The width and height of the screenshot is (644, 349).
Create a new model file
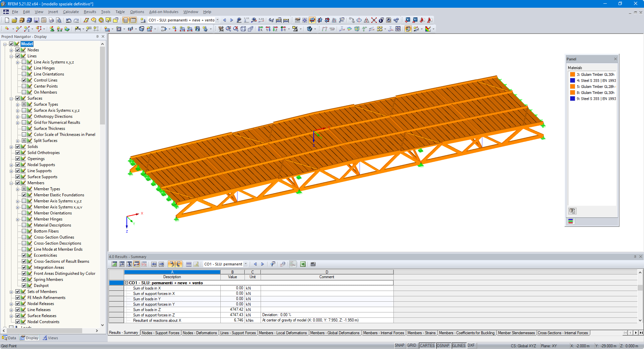tap(7, 20)
